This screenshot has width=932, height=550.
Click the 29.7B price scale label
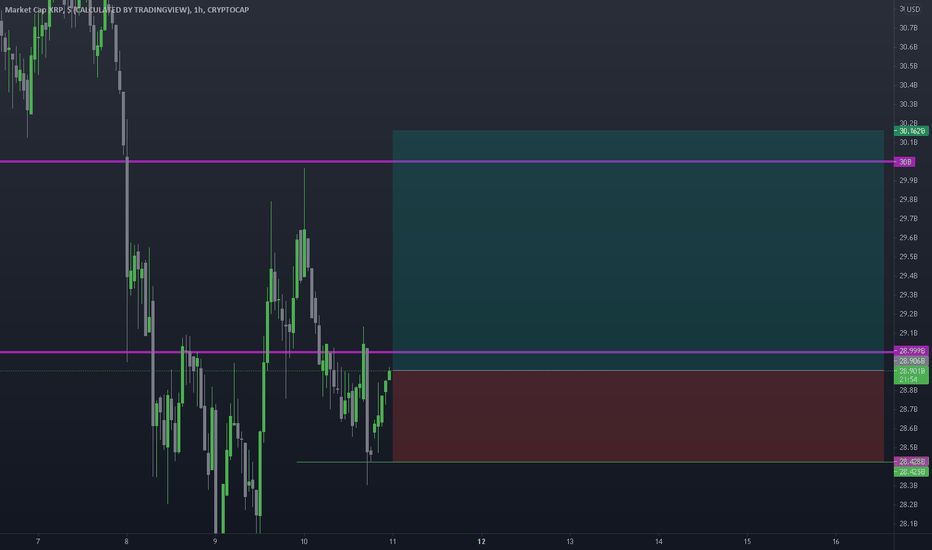[908, 218]
